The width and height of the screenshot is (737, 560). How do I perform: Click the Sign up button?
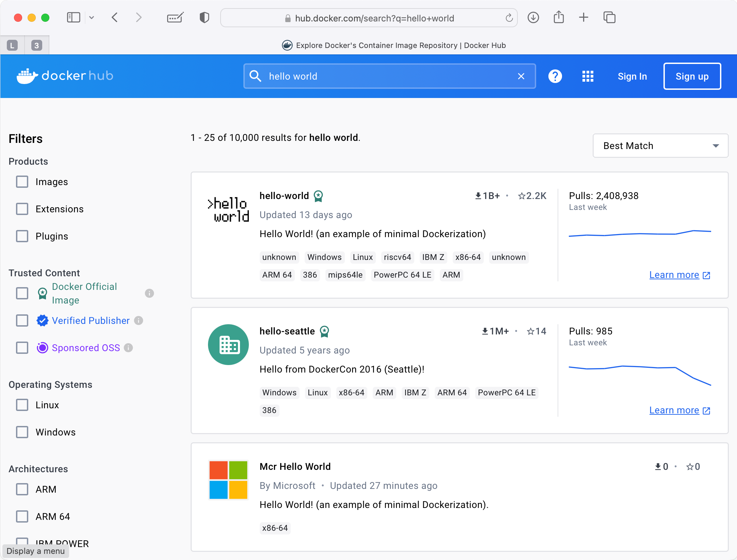point(692,76)
